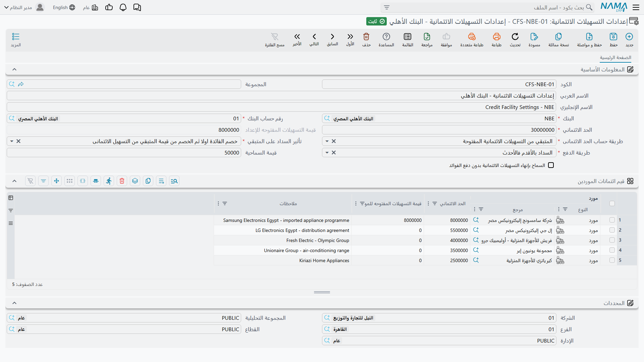The width and height of the screenshot is (644, 362).
Task: Click the running figure icon in grid toolbar
Action: click(109, 181)
